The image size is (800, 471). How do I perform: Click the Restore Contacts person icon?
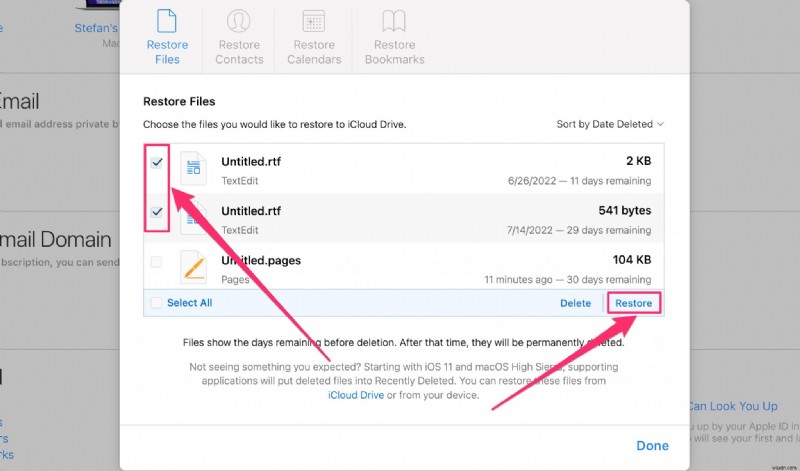[x=238, y=21]
